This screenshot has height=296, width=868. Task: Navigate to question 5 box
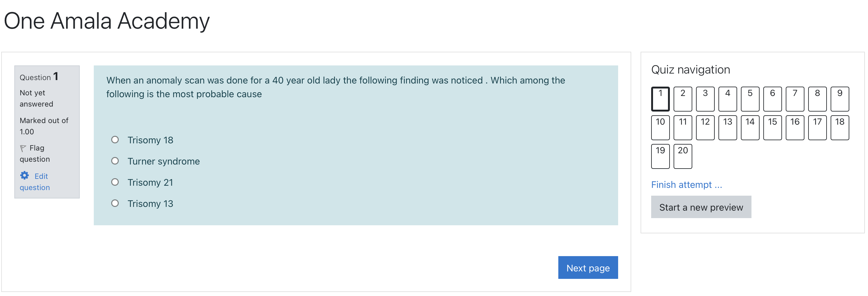[x=750, y=99]
